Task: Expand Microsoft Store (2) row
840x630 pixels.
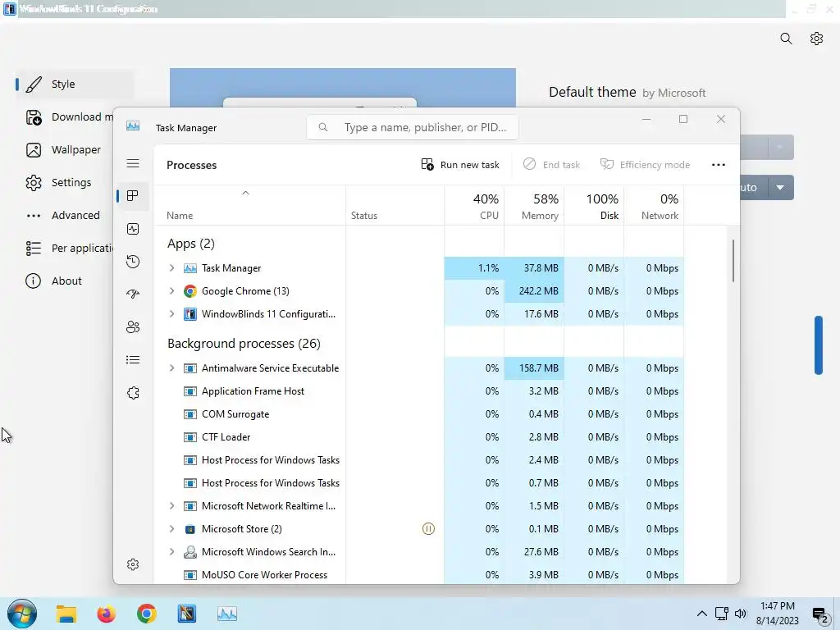Action: [171, 528]
